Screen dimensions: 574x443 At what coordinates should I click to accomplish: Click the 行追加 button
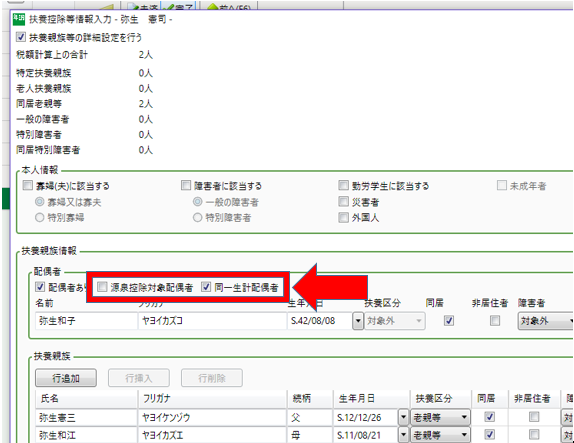(x=66, y=378)
